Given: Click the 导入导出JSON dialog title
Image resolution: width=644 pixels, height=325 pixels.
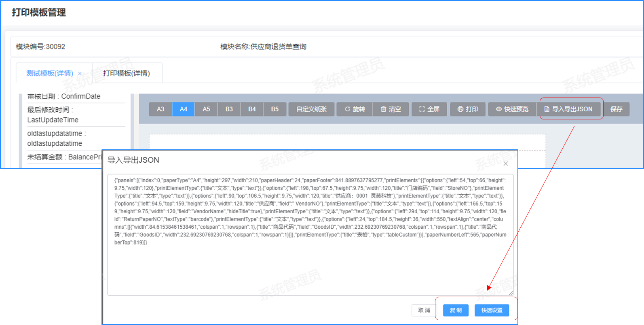Looking at the screenshot, I should 133,160.
